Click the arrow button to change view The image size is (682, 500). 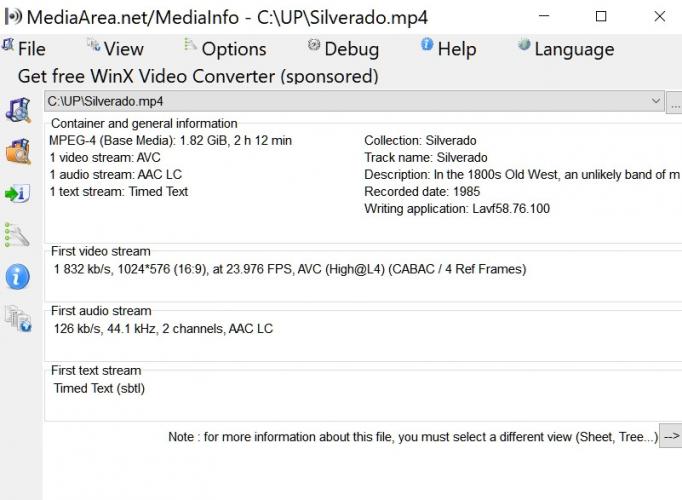point(671,436)
